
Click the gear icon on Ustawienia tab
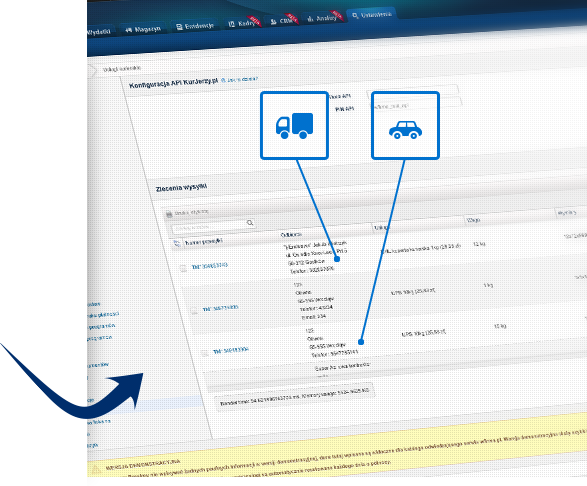[355, 16]
